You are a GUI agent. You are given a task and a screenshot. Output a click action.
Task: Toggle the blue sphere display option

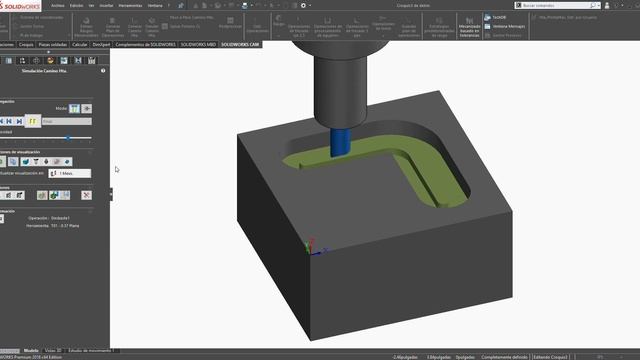(67, 162)
